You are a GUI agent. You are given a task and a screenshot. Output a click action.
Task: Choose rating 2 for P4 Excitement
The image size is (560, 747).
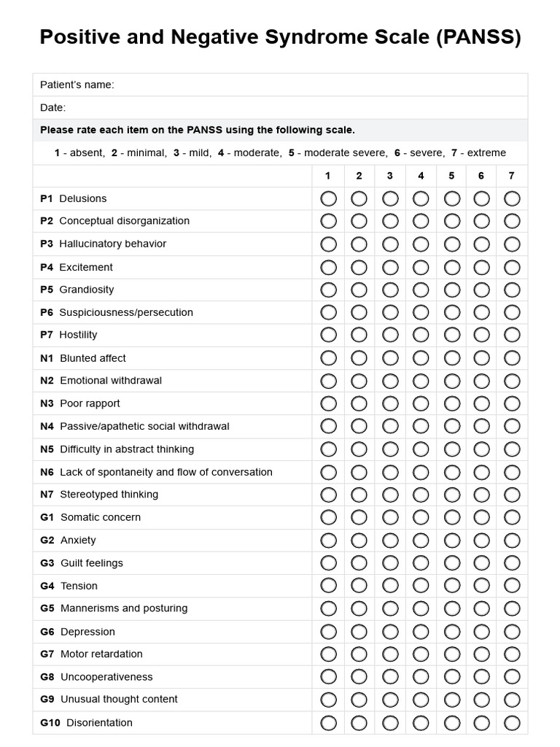point(359,267)
